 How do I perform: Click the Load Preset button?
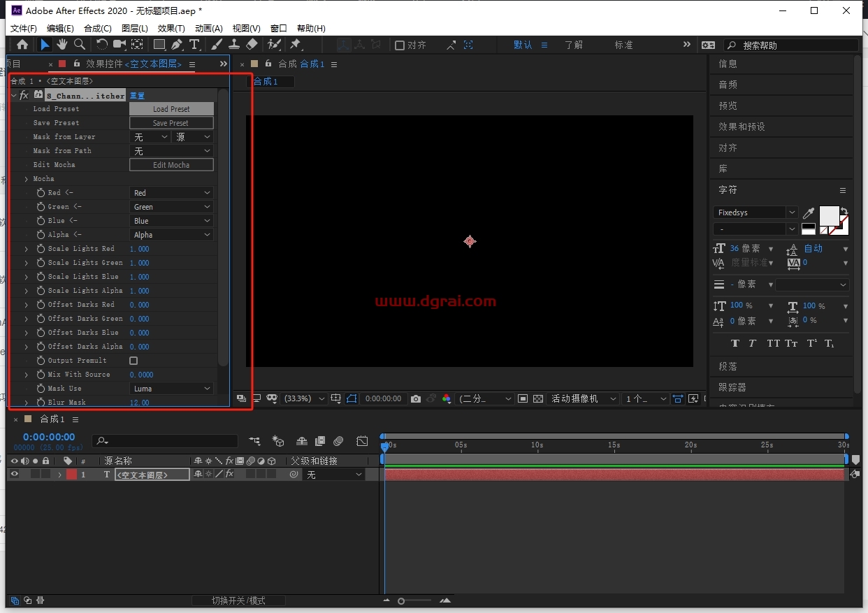(171, 109)
